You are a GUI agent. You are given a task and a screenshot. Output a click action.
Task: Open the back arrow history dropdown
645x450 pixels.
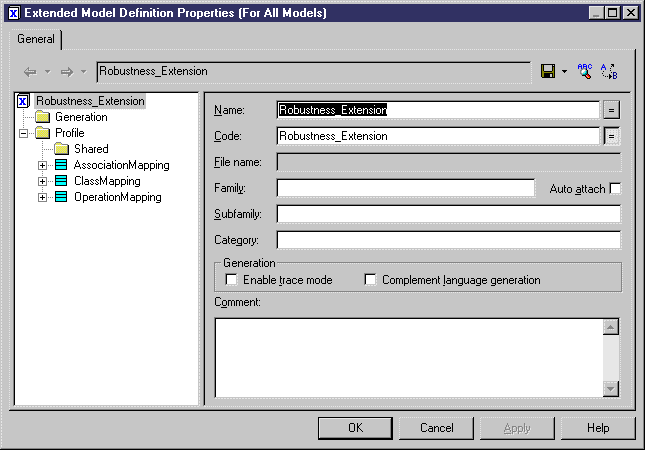48,72
